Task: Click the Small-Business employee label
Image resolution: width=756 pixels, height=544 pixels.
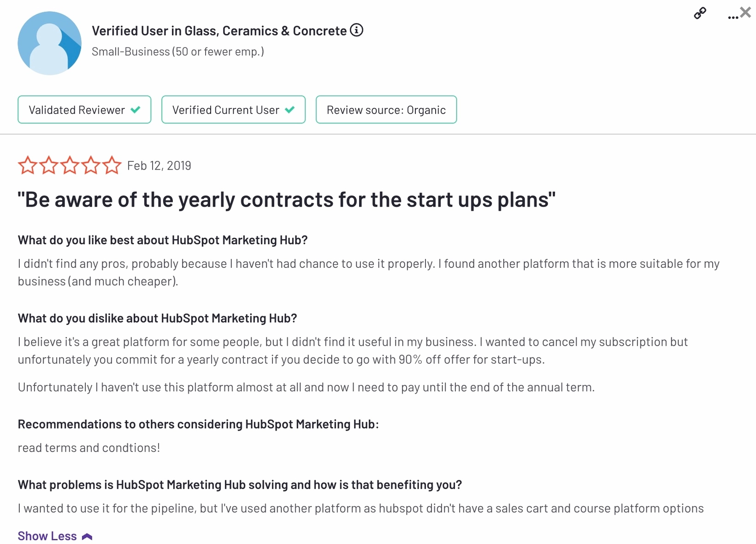Action: [x=178, y=51]
